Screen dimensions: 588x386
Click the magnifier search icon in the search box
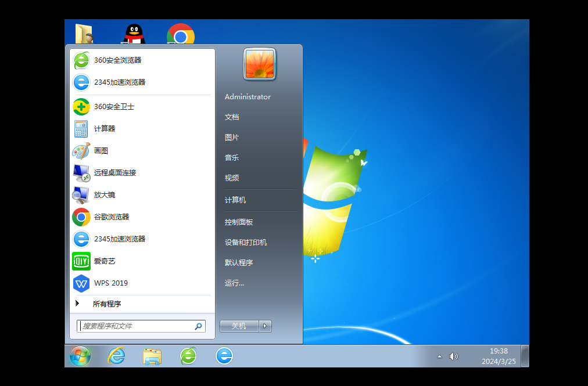pos(198,326)
